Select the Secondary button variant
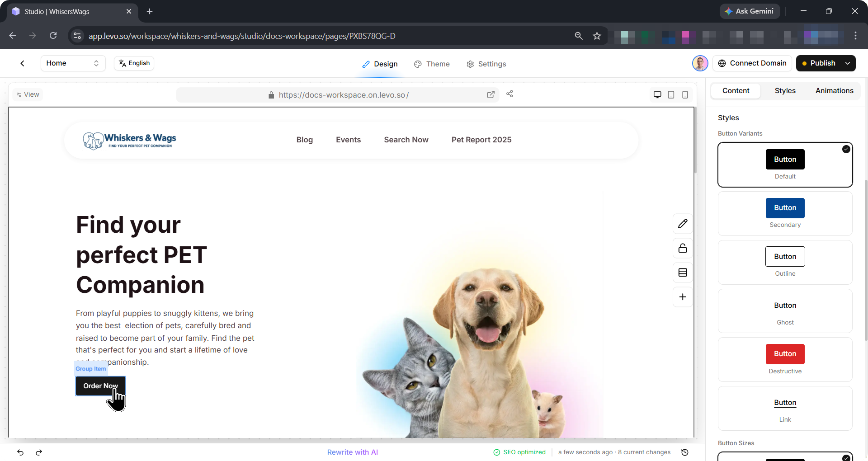 tap(785, 213)
